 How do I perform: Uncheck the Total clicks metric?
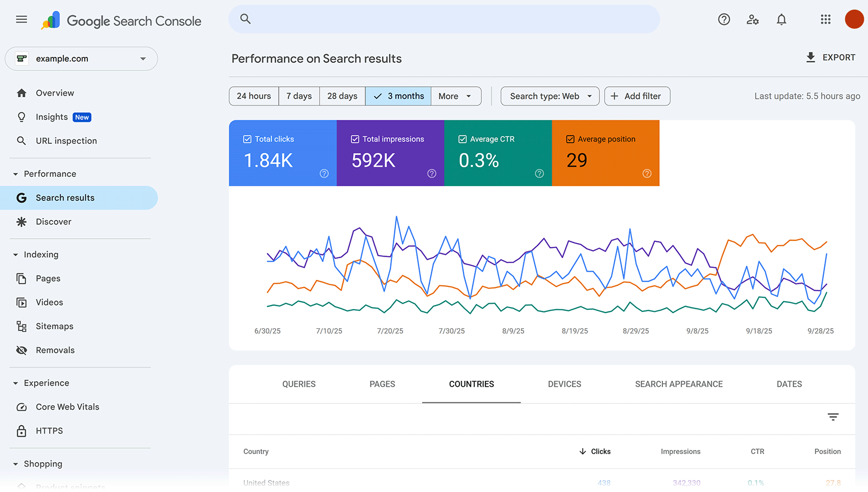pos(248,139)
